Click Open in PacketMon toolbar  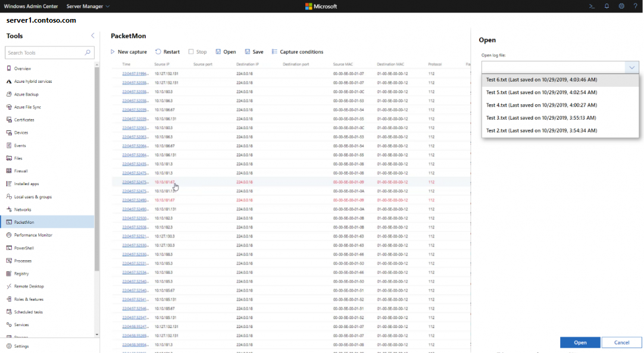pyautogui.click(x=226, y=52)
